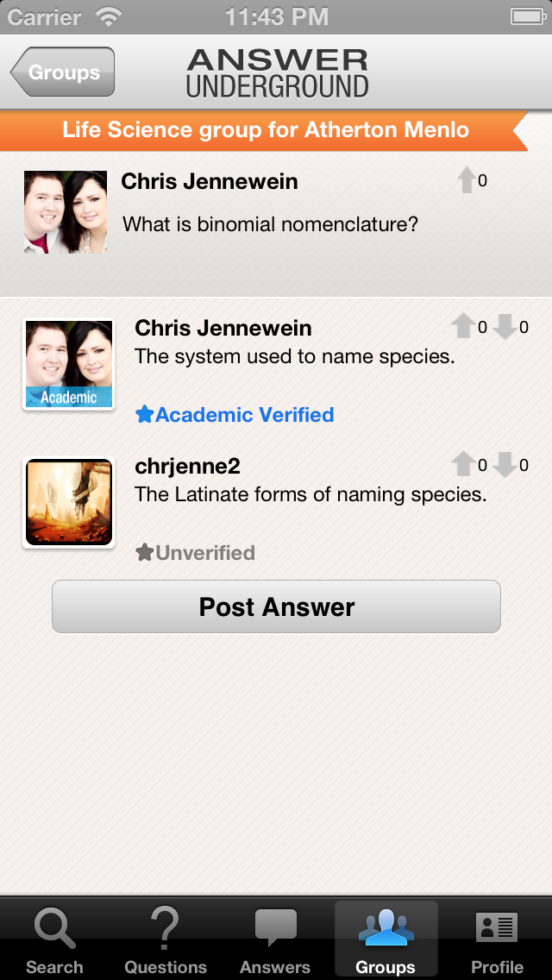Tap the gray Unverified star icon
The width and height of the screenshot is (552, 980).
[144, 553]
